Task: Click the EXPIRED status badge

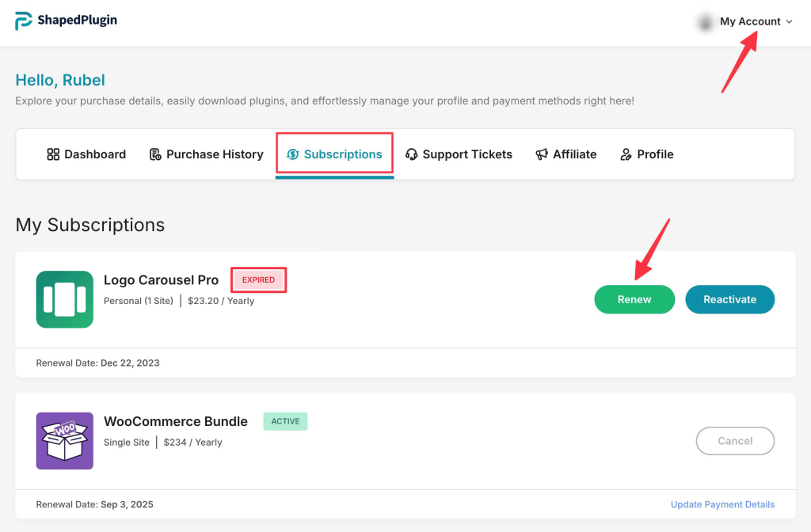Action: (258, 279)
